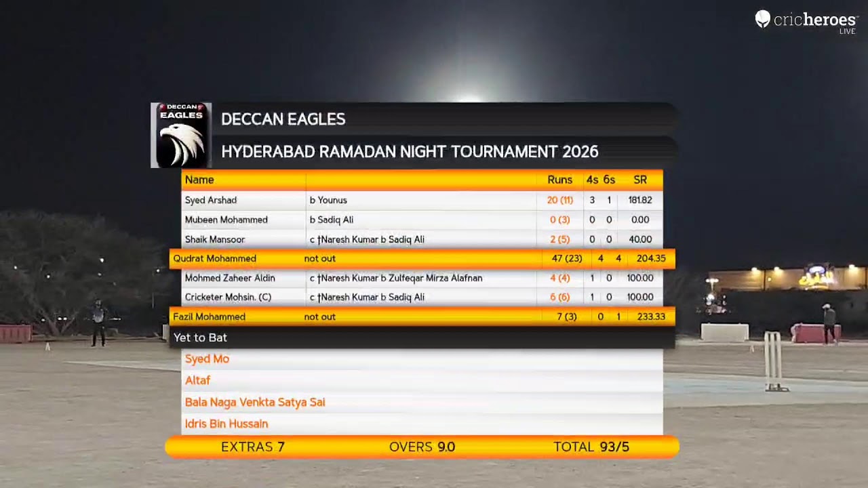Click HYDERABAD RAMADAN NIGHT TOURNAMENT 2026 heading
Image resolution: width=868 pixels, height=488 pixels.
click(x=410, y=152)
